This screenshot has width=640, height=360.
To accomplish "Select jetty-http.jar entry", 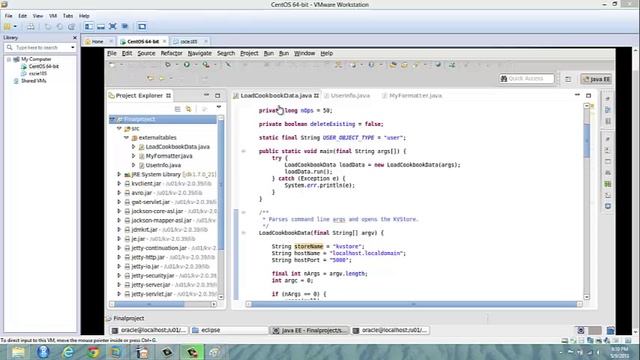I will [x=148, y=257].
